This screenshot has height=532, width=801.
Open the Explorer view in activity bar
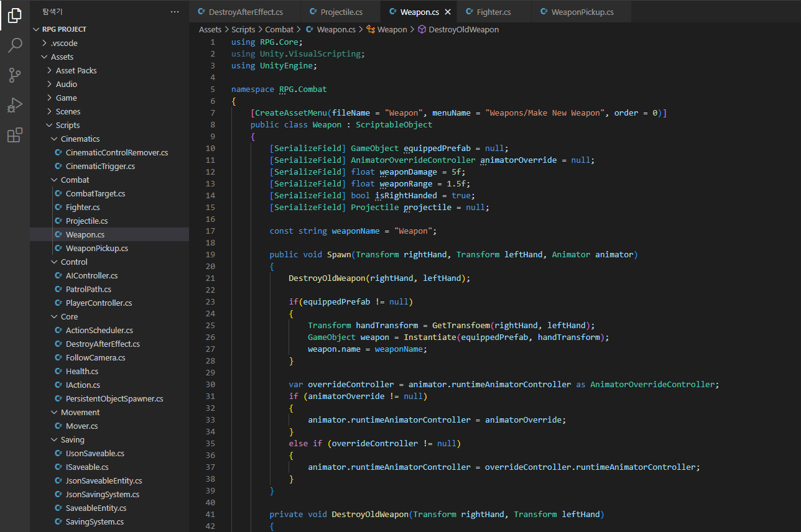click(x=15, y=16)
